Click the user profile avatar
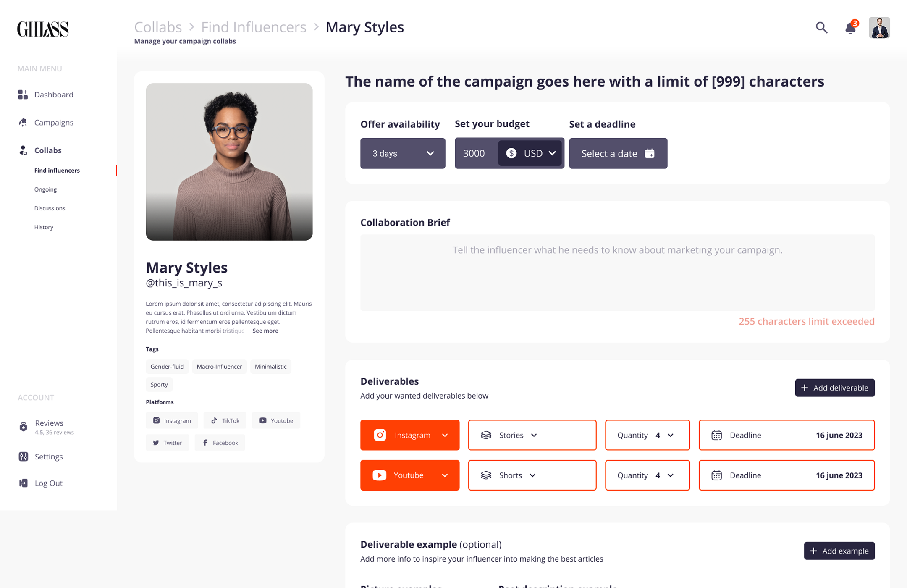Screen dimensions: 907x588 tap(879, 28)
